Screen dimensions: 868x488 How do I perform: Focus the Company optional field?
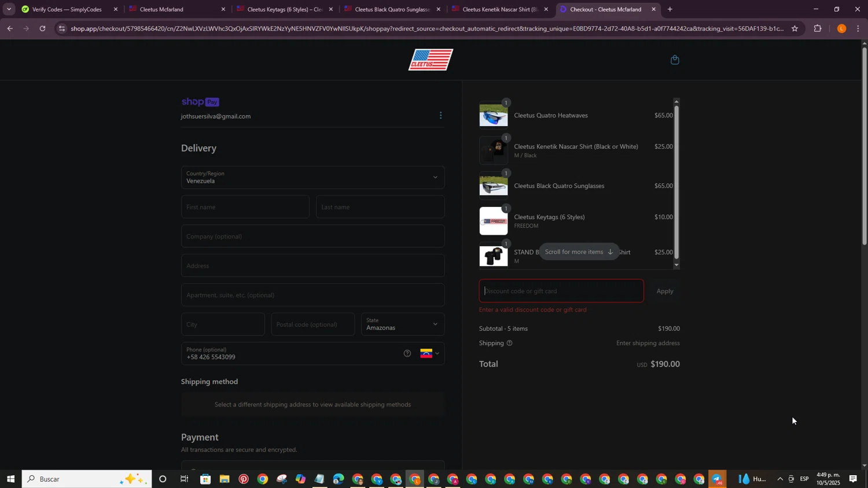313,236
